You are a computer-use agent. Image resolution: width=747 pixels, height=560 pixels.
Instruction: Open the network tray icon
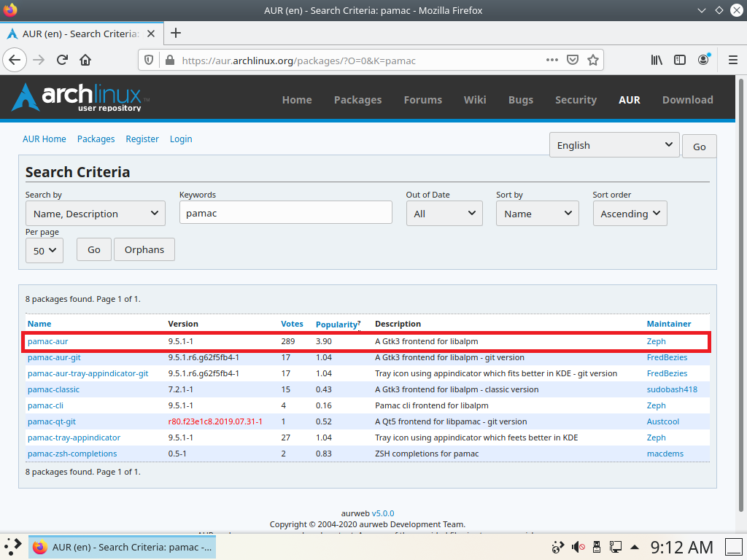pyautogui.click(x=616, y=547)
